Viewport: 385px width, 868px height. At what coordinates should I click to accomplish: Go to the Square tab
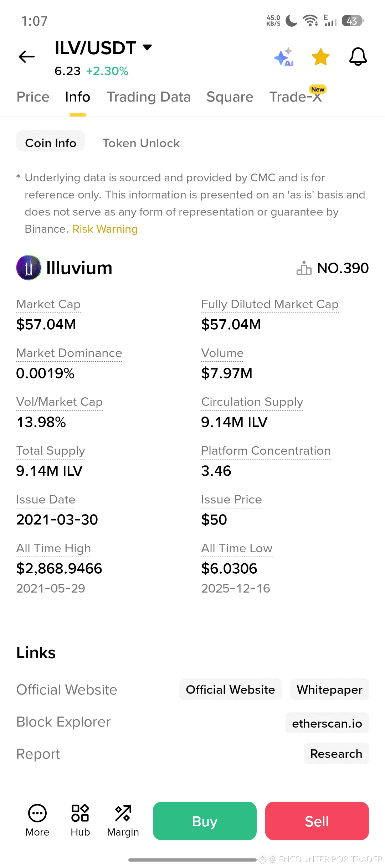230,97
